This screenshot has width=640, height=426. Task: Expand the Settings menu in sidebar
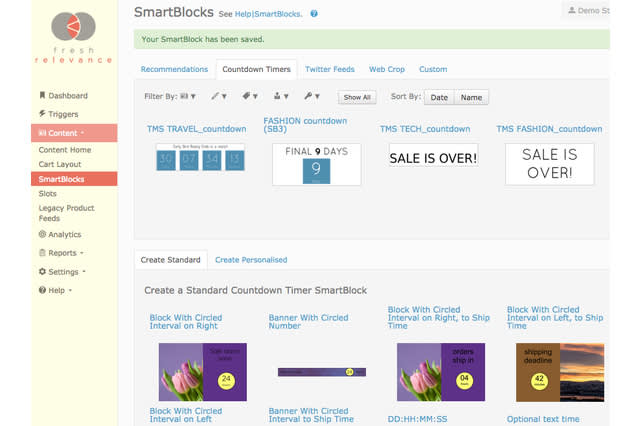click(66, 271)
